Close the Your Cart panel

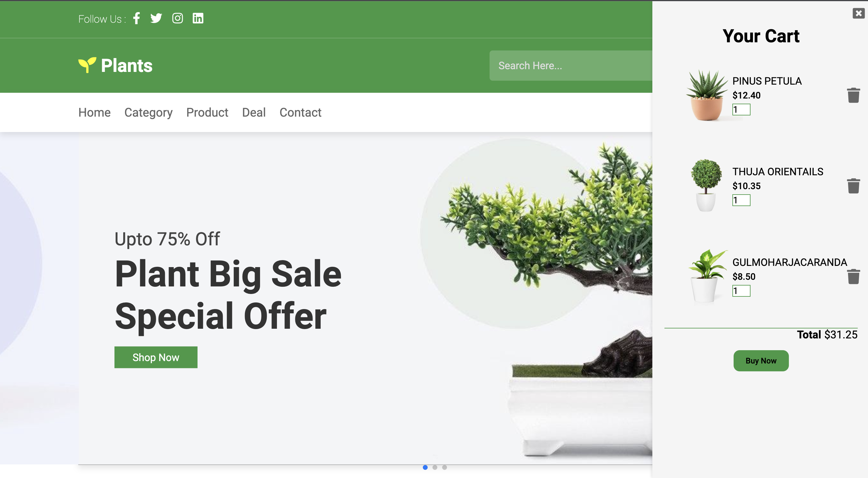point(858,14)
